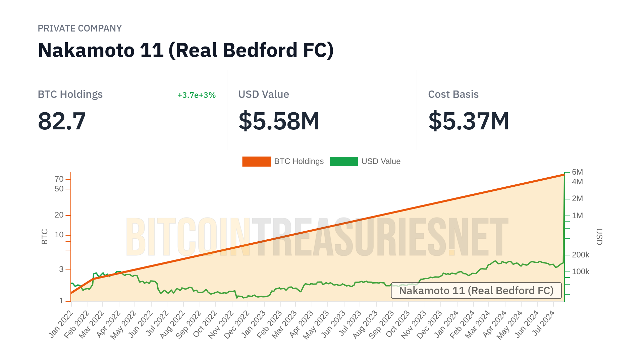Click the Nakamoto 11 label box inside chart
Screen dimensions: 644x362
coord(476,291)
